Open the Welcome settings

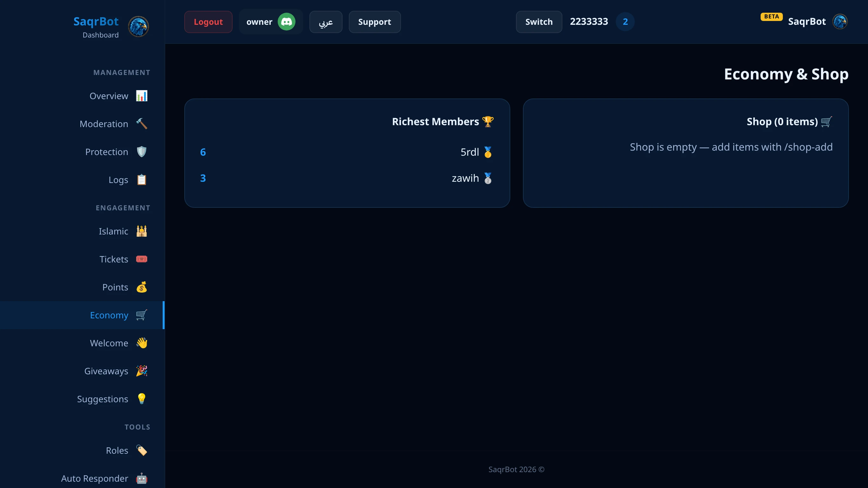(82, 343)
